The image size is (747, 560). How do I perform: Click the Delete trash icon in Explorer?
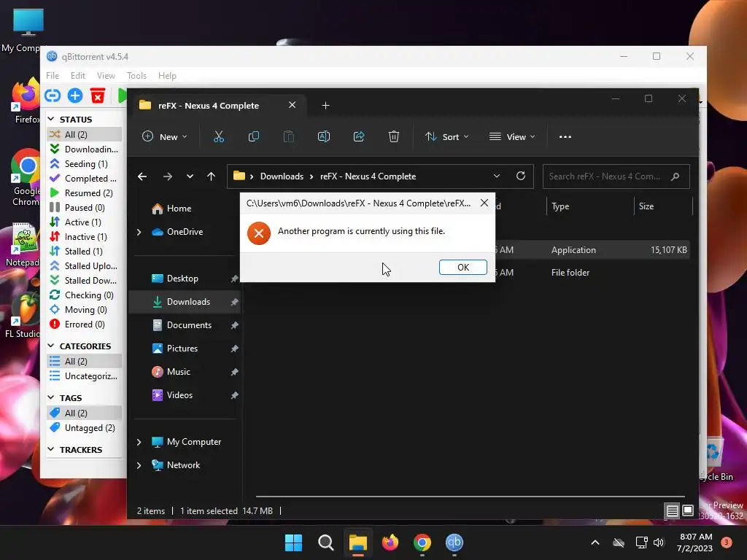pos(393,136)
